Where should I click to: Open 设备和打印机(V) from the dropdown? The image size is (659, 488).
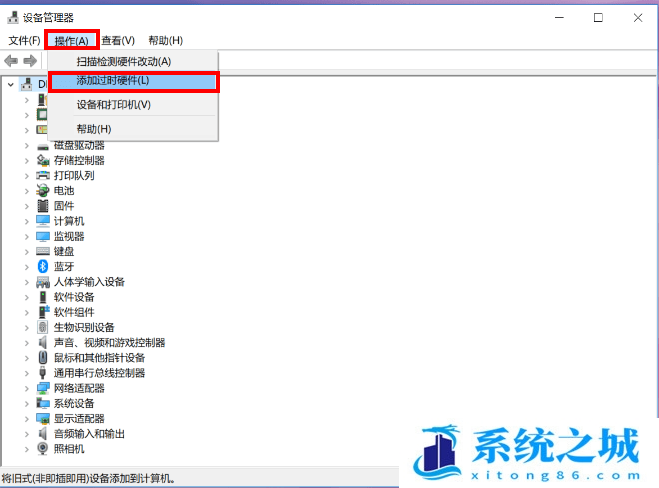point(113,104)
